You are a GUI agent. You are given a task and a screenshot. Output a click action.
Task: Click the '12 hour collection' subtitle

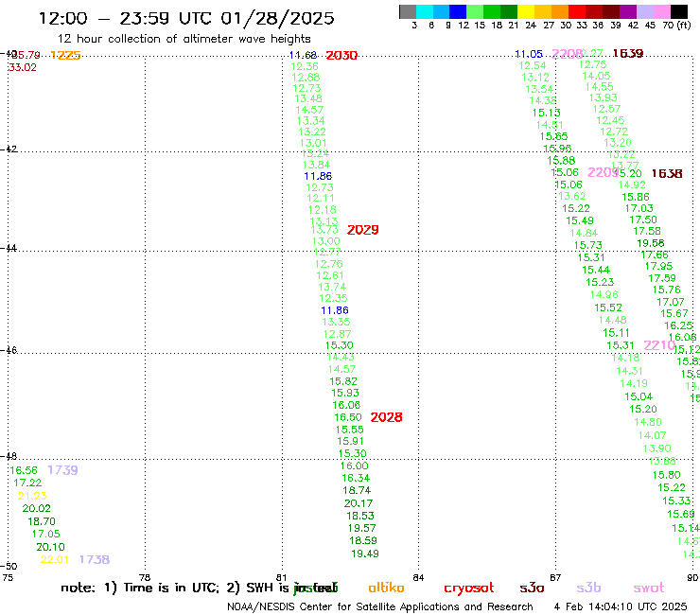click(184, 39)
